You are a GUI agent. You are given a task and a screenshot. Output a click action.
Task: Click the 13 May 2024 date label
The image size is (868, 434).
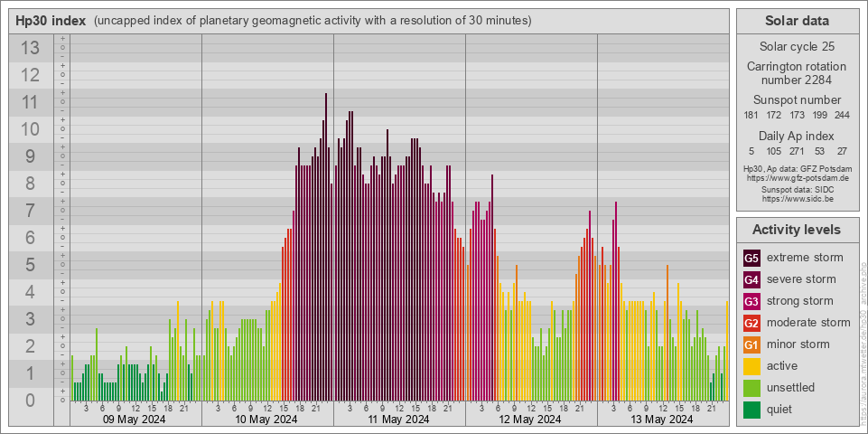[x=662, y=420]
